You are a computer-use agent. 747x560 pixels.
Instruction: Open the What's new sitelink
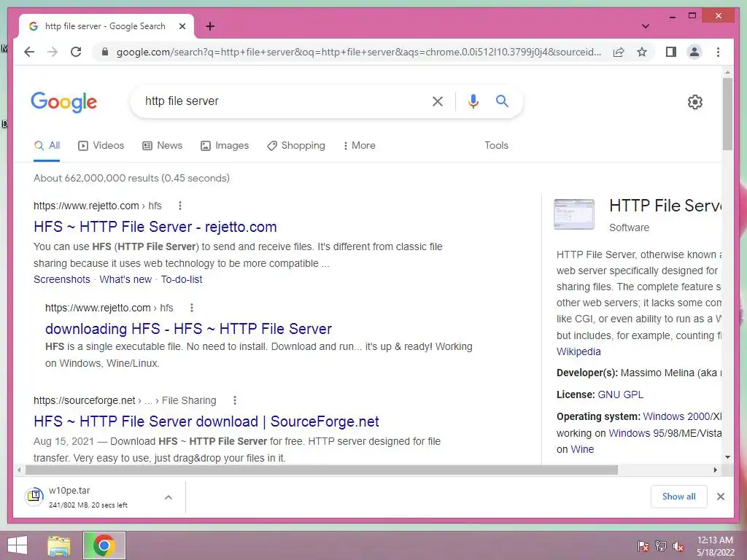tap(125, 279)
